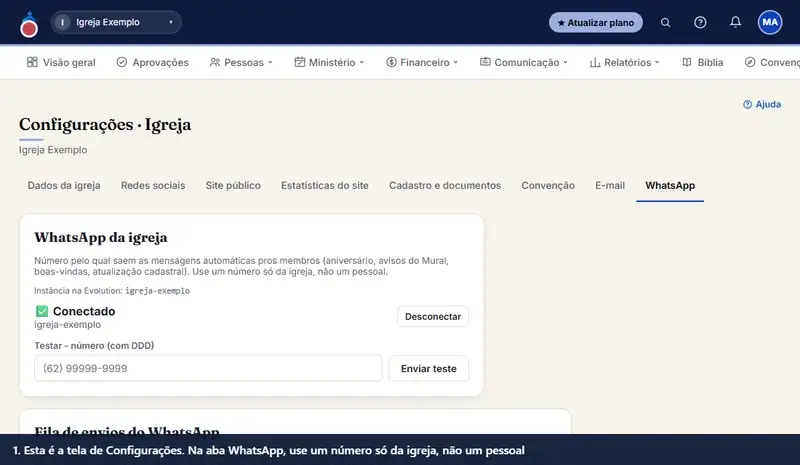Viewport: 800px width, 465px height.
Task: Expand the Financeiro menu
Action: tap(422, 62)
